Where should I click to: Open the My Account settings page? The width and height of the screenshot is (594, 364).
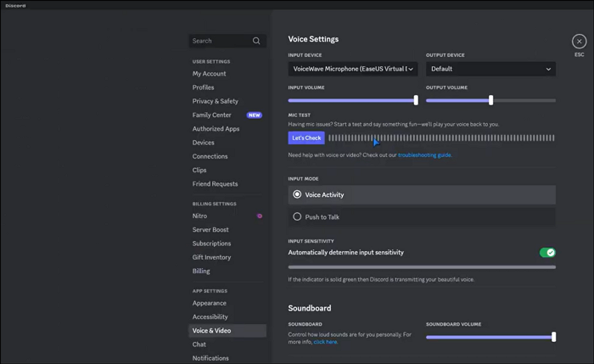click(x=209, y=74)
